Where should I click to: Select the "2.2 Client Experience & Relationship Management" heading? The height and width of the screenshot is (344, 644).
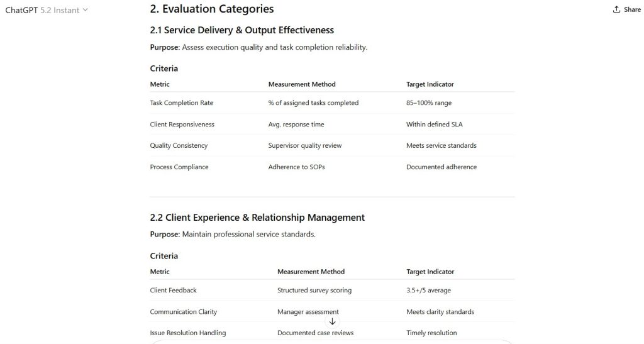[257, 218]
